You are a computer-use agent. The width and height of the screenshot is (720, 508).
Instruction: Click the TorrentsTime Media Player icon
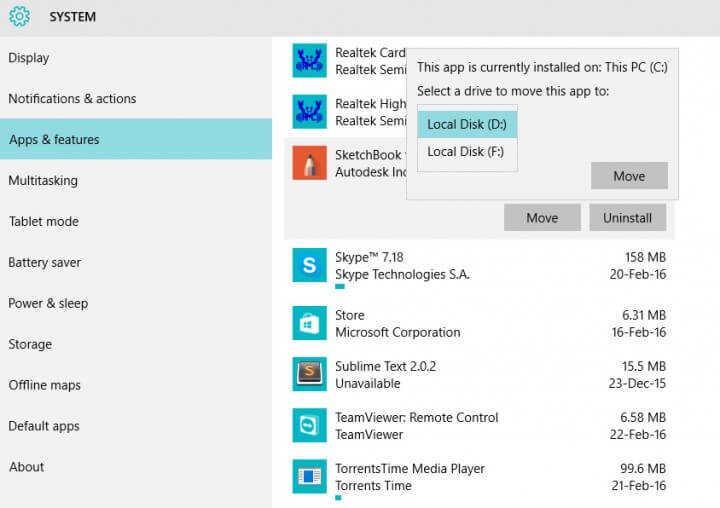pos(309,476)
